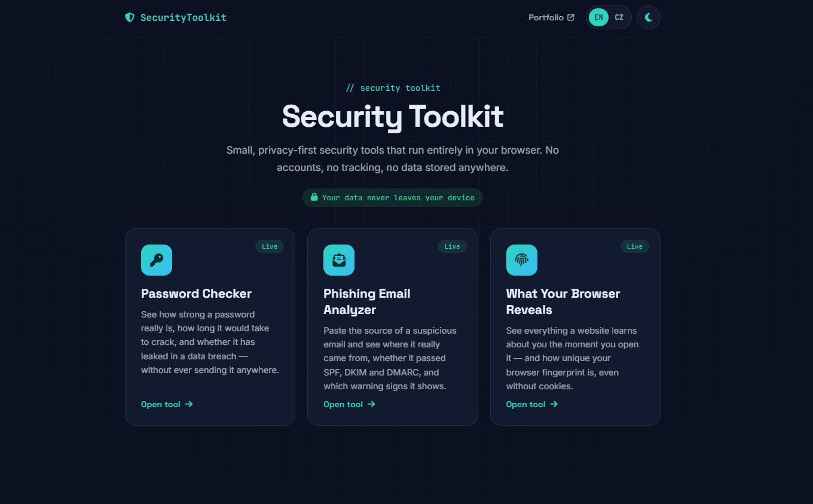Viewport: 813px width, 504px height.
Task: Click the key icon on Password Checker card
Action: (157, 260)
